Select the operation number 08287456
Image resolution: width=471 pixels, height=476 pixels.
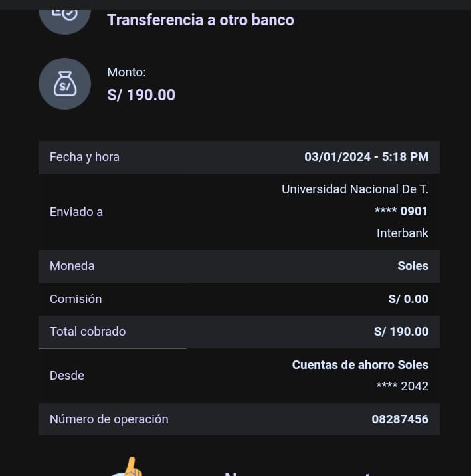click(400, 419)
